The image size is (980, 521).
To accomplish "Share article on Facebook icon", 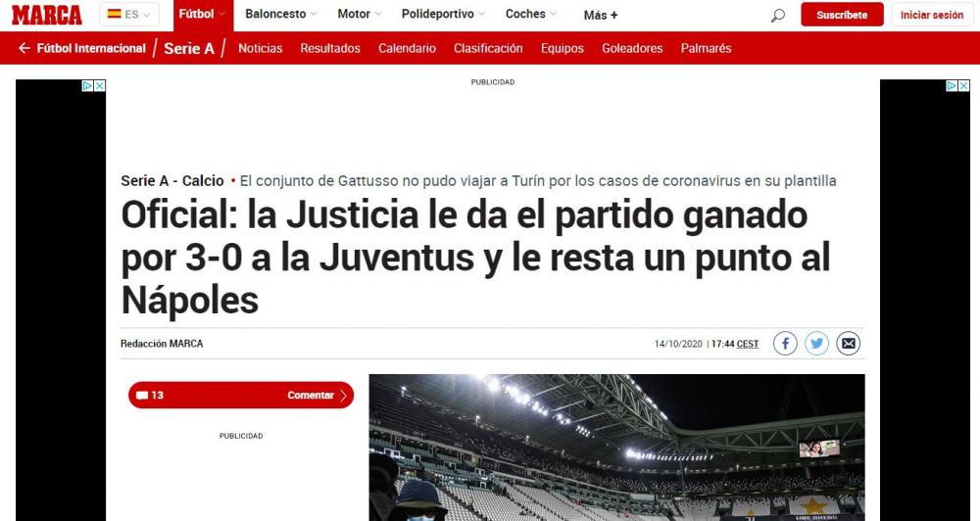I will pyautogui.click(x=785, y=344).
